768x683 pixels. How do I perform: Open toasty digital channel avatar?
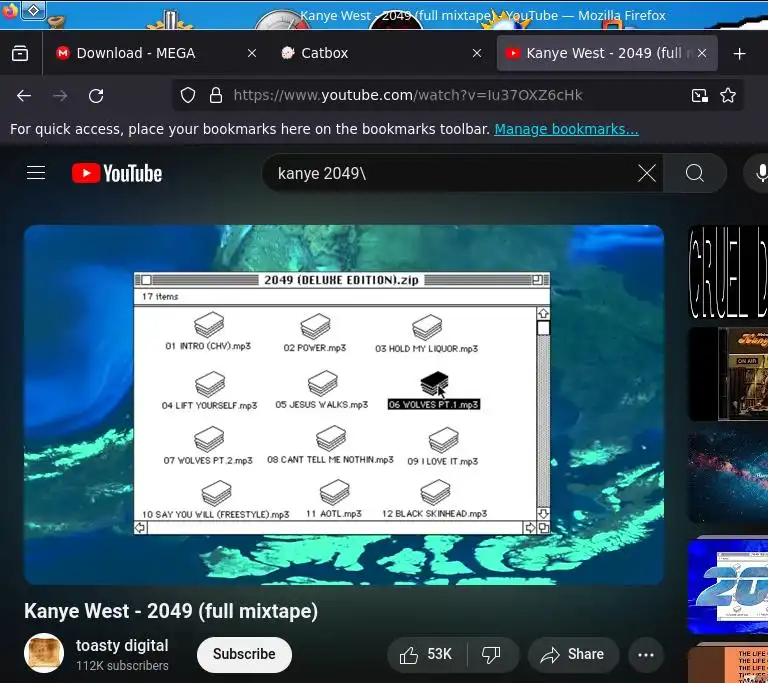44,653
